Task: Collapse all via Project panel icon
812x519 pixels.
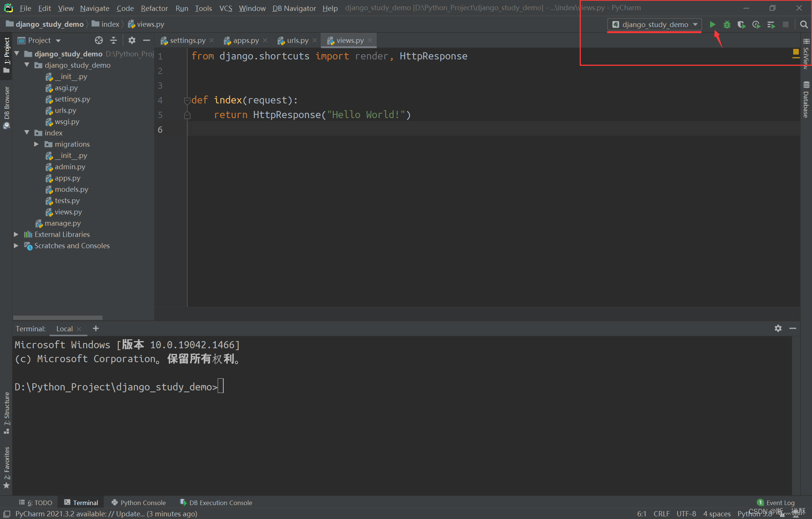Action: coord(114,40)
